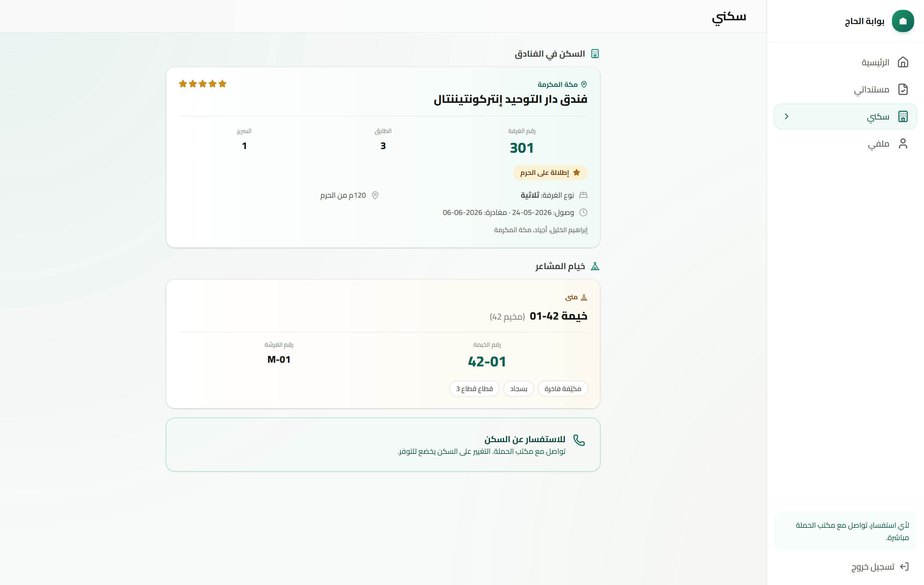Click mattress number M-01

[279, 359]
